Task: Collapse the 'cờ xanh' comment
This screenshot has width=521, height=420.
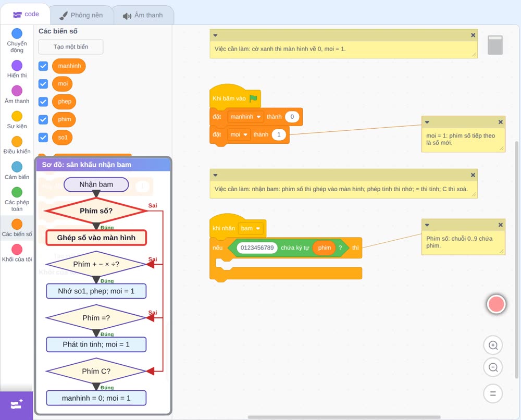Action: 215,35
